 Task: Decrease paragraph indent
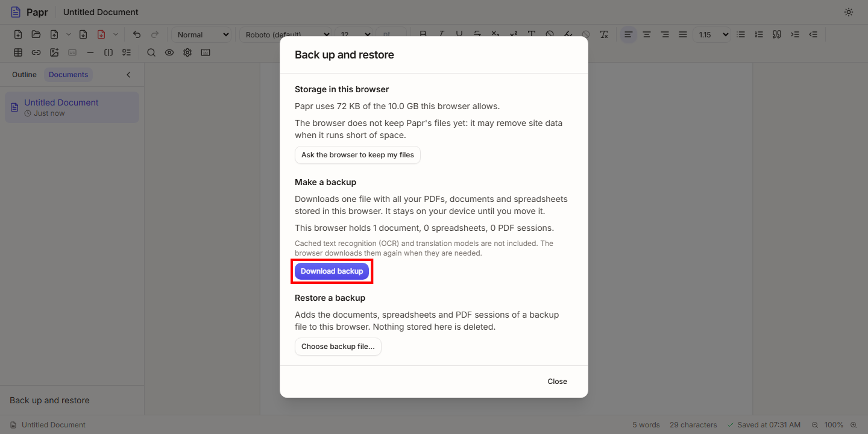[813, 34]
